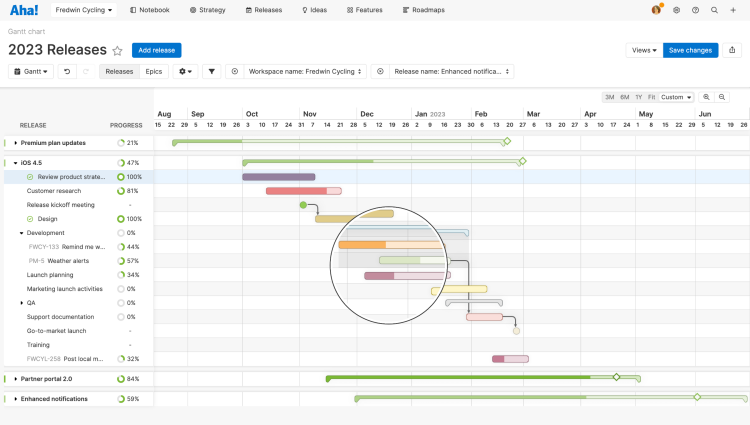Open the gear settings dropdown in toolbar
Image resolution: width=750 pixels, height=425 pixels.
tap(185, 72)
